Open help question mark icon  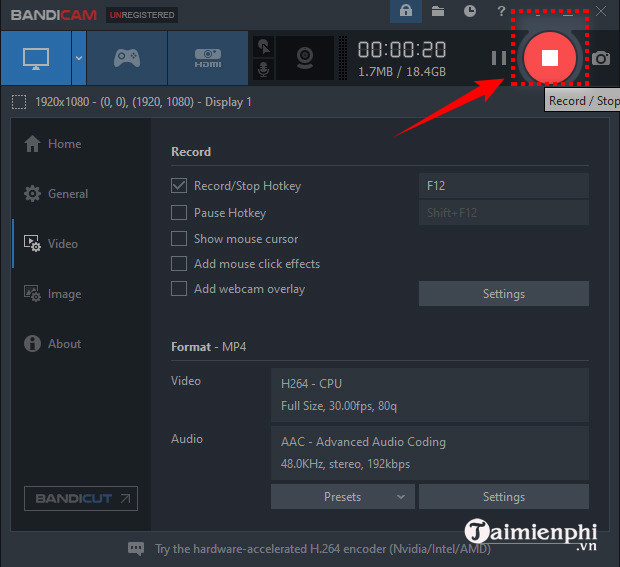click(x=501, y=11)
